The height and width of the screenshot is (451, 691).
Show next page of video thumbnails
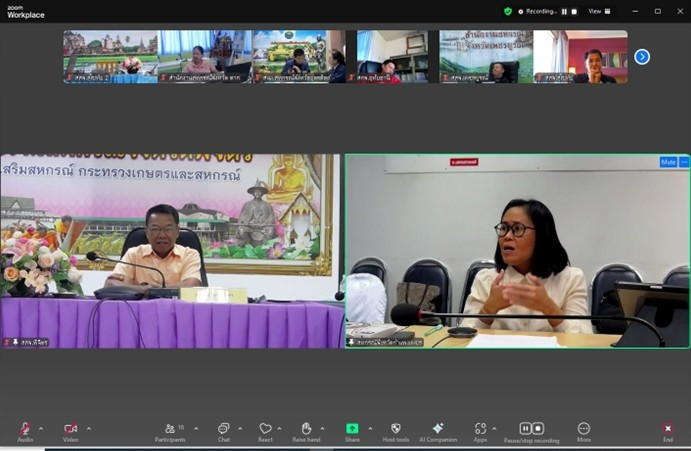642,57
